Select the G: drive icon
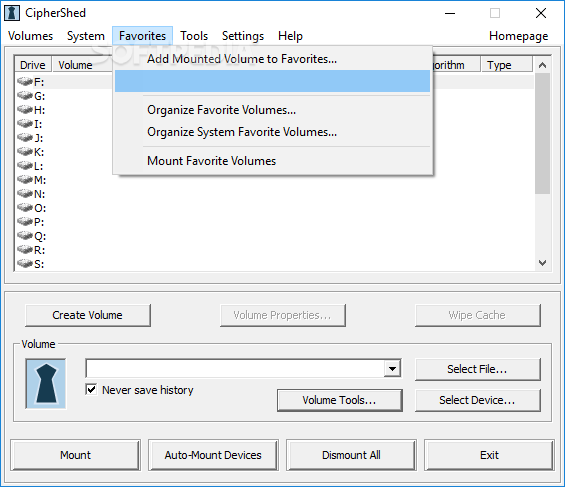Screen dimensions: 565x487 tap(25, 96)
